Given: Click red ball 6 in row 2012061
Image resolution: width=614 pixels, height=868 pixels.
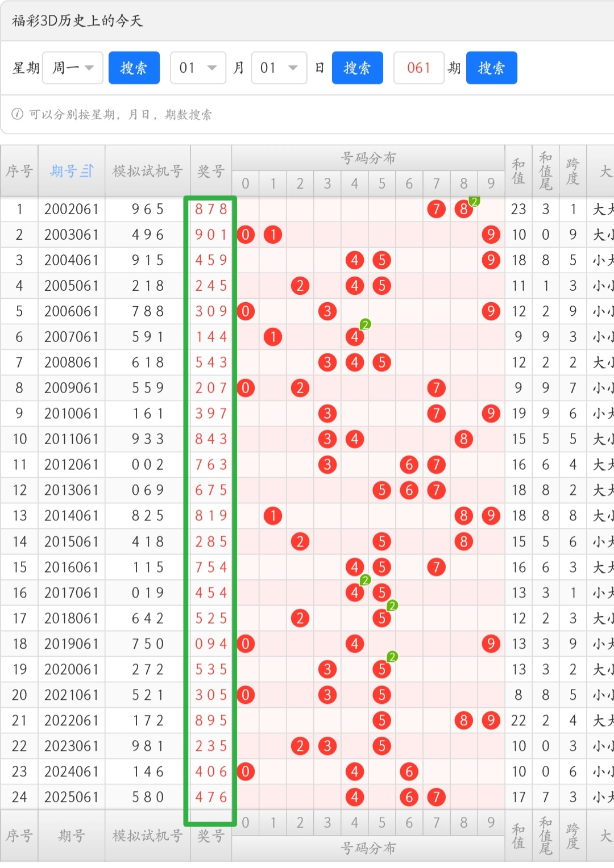Looking at the screenshot, I should point(409,465).
